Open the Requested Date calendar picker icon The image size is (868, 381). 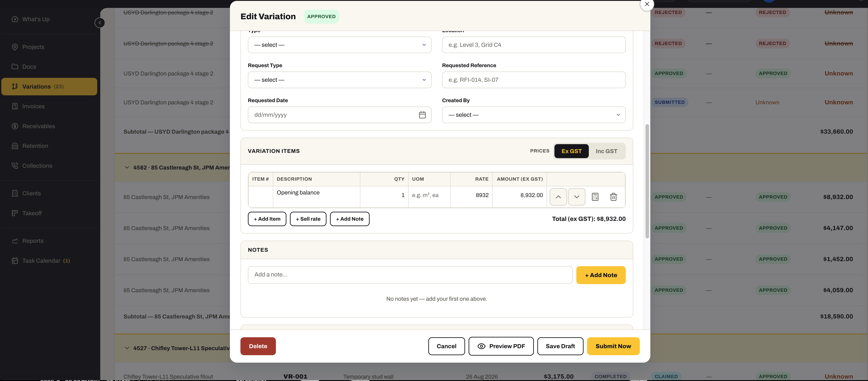pos(422,115)
